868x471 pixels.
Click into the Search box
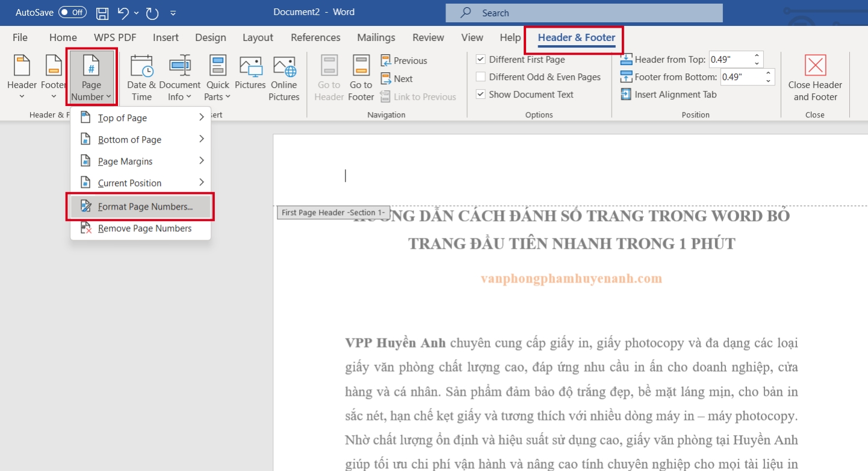(x=584, y=13)
